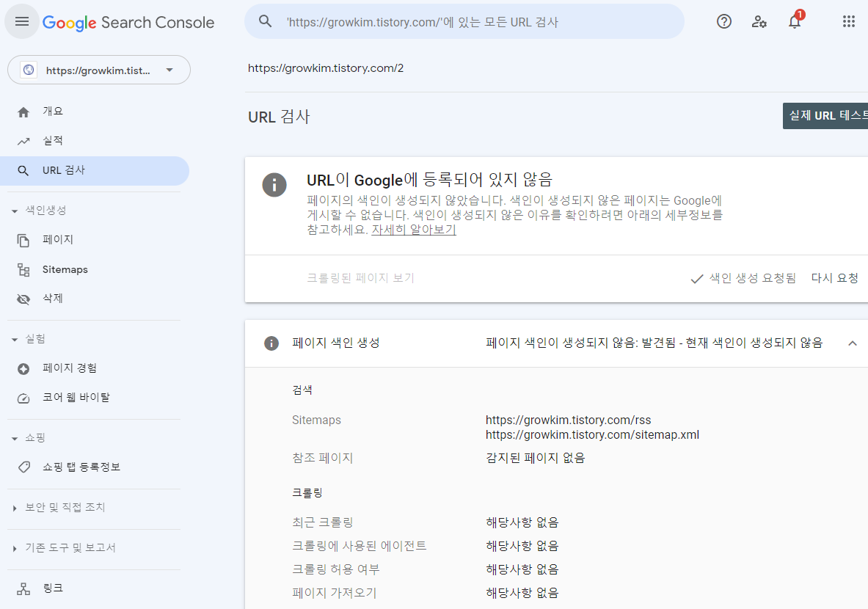Collapse the 실험 section
Viewport: 868px width, 609px height.
click(15, 340)
